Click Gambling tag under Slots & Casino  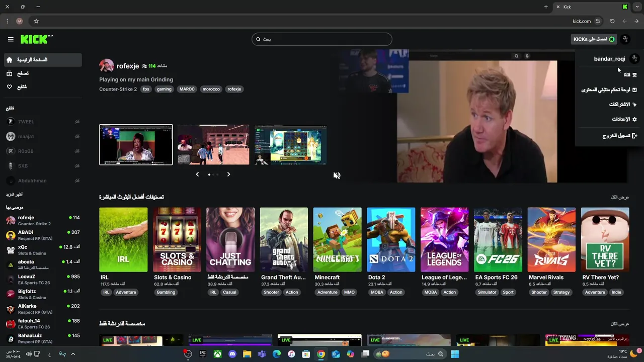tap(166, 292)
